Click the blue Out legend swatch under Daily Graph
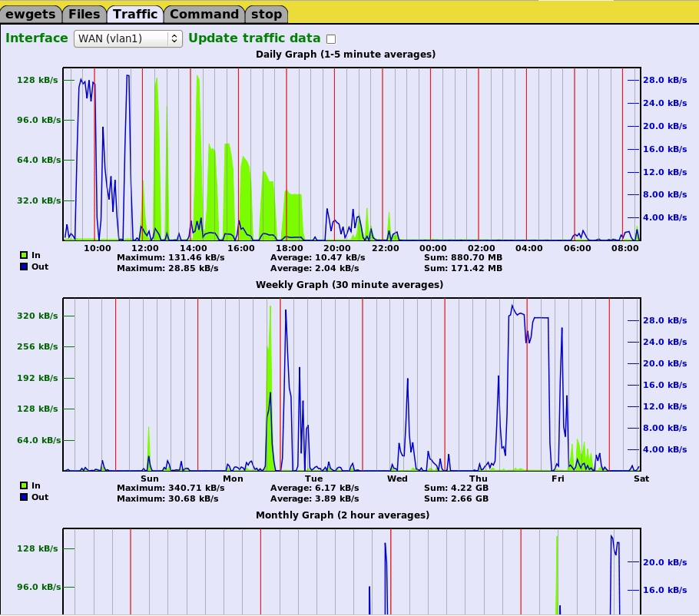Image resolution: width=699 pixels, height=616 pixels. (24, 267)
